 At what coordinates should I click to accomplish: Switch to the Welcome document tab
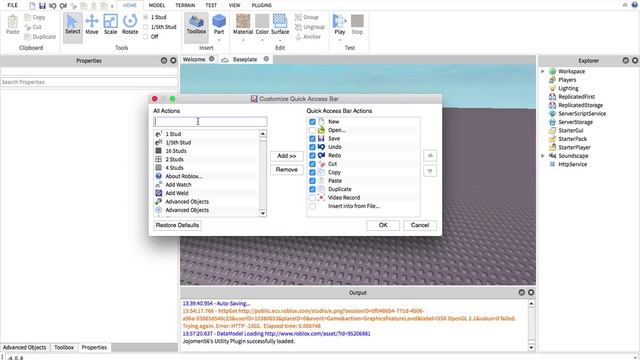tap(194, 59)
